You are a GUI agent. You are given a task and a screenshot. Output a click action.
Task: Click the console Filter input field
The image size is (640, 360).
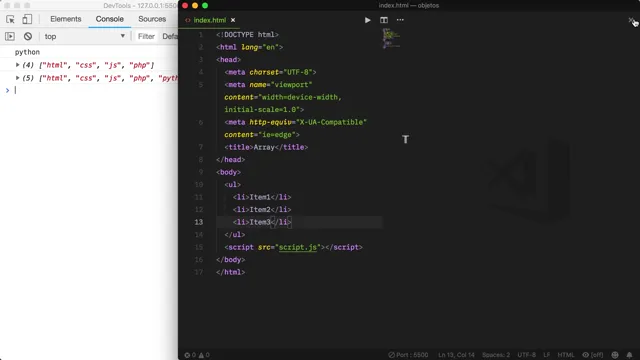point(146,36)
